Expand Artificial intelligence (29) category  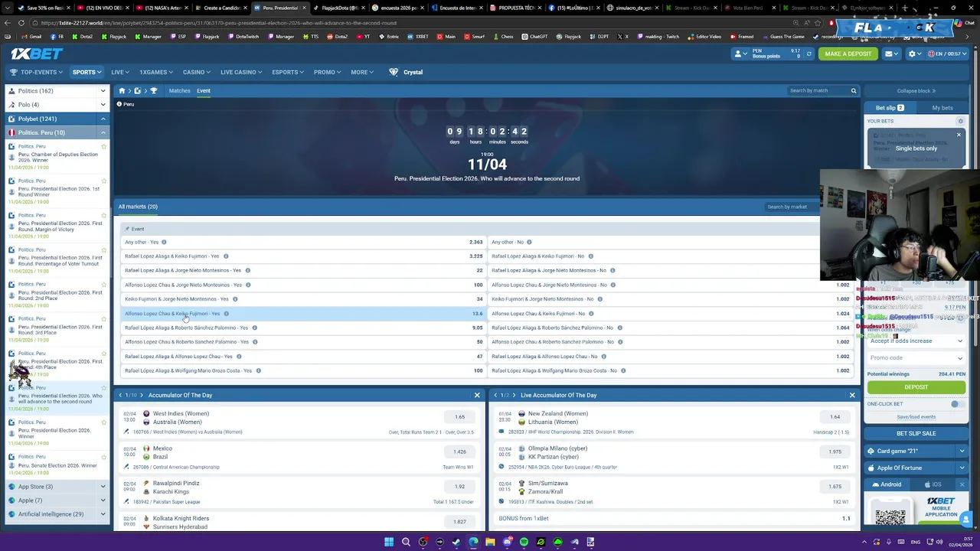103,514
